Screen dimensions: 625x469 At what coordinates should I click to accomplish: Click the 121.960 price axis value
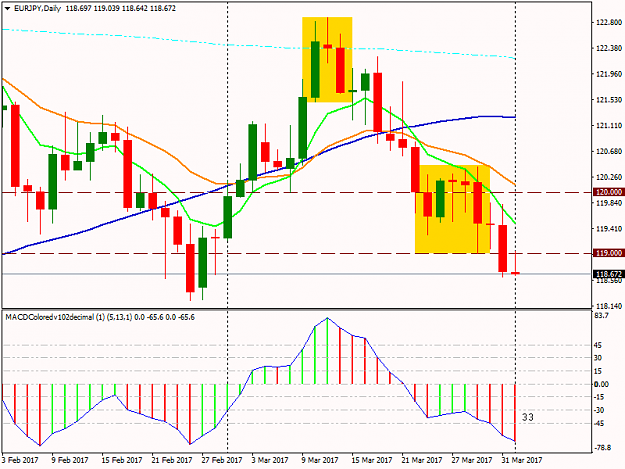[x=609, y=74]
